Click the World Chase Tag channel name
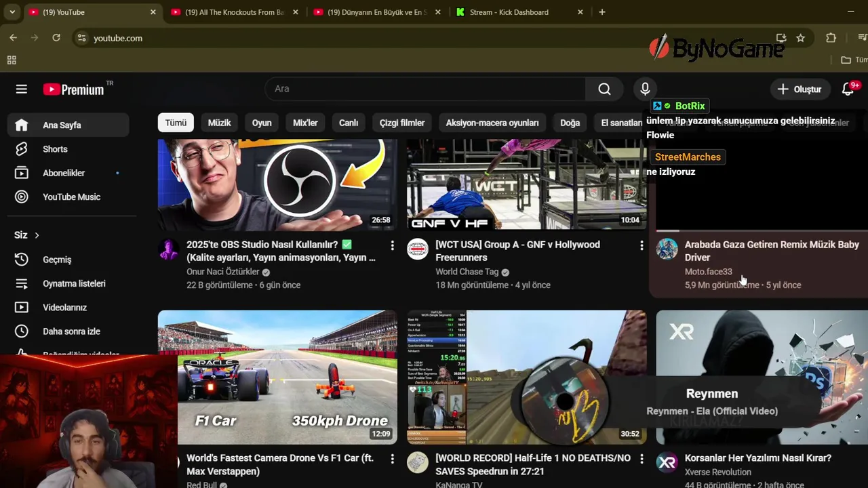This screenshot has width=868, height=488. 467,272
